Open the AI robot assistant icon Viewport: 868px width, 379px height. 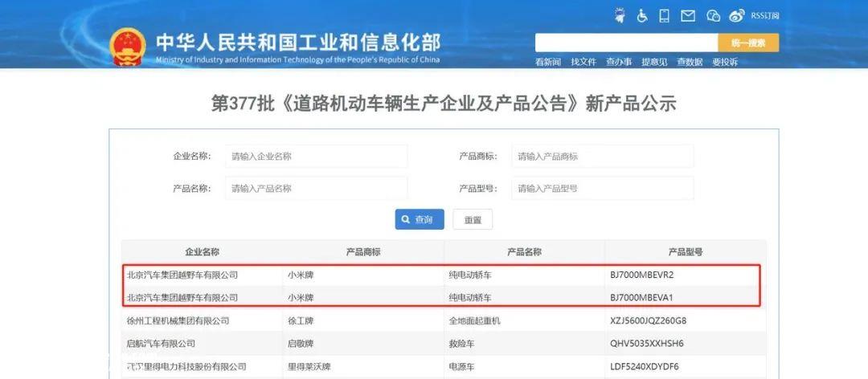[x=620, y=15]
